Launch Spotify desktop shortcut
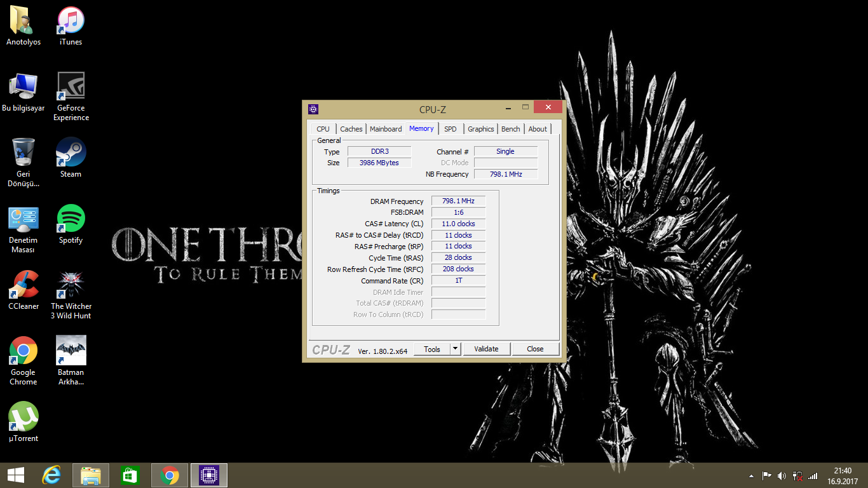The height and width of the screenshot is (488, 868). 71,225
